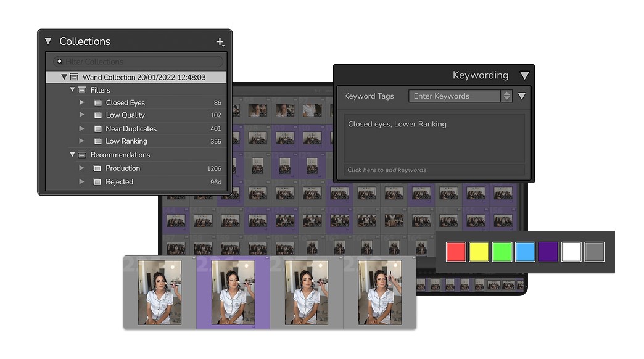The height and width of the screenshot is (359, 644).
Task: Expand the Low Quality collection arrow
Action: click(x=81, y=115)
